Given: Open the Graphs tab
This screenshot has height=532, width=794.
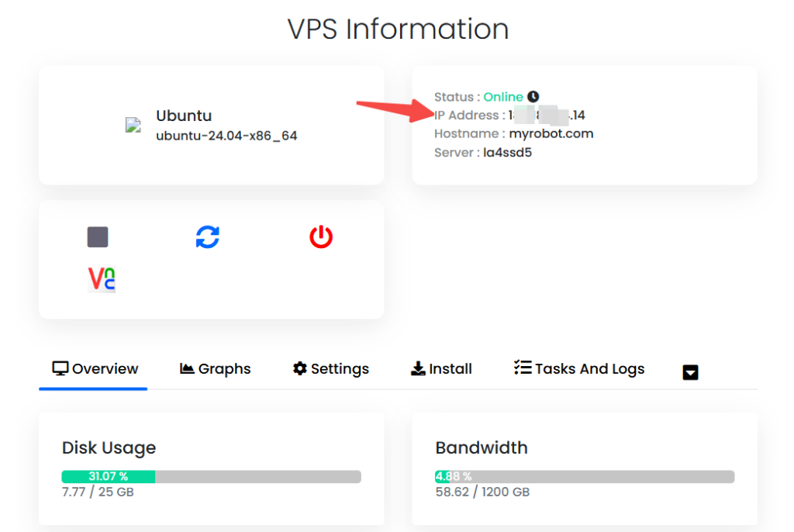Looking at the screenshot, I should click(216, 369).
